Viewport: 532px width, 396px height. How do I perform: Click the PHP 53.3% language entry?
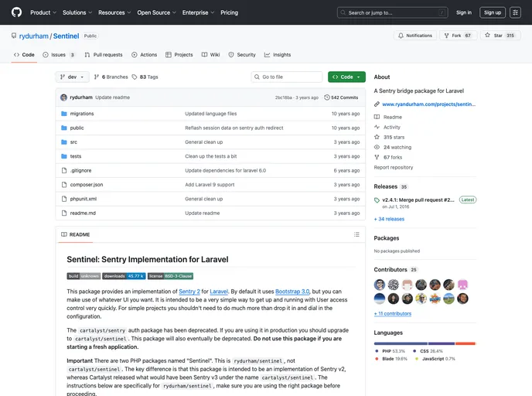coord(390,351)
